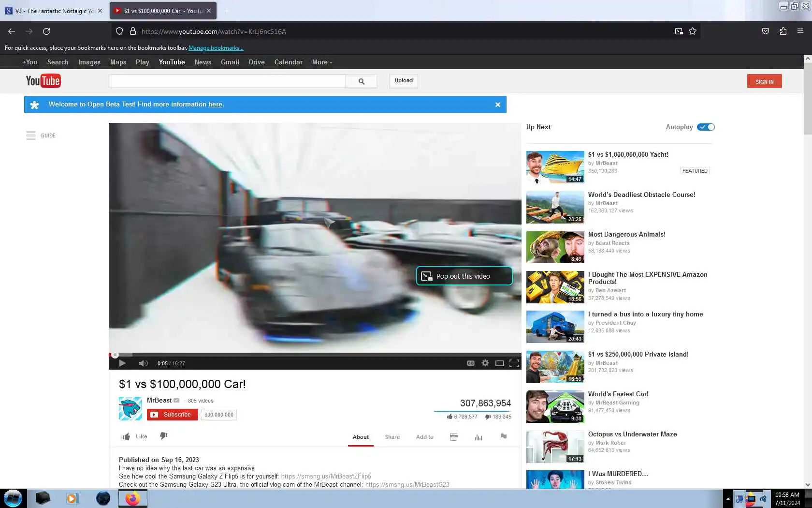The height and width of the screenshot is (508, 812).
Task: Open Samsung Galaxy Z Flip5 description link
Action: coord(326,476)
